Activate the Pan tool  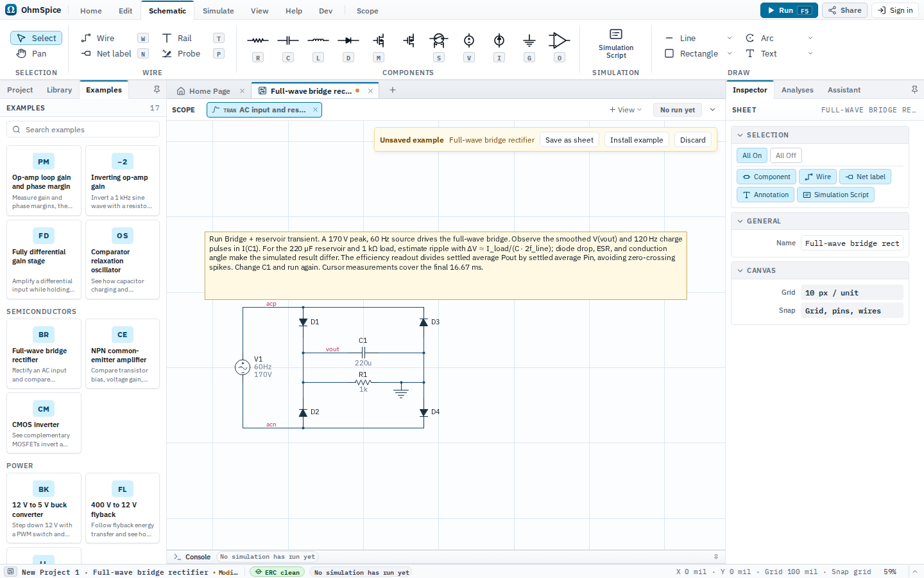[37, 54]
